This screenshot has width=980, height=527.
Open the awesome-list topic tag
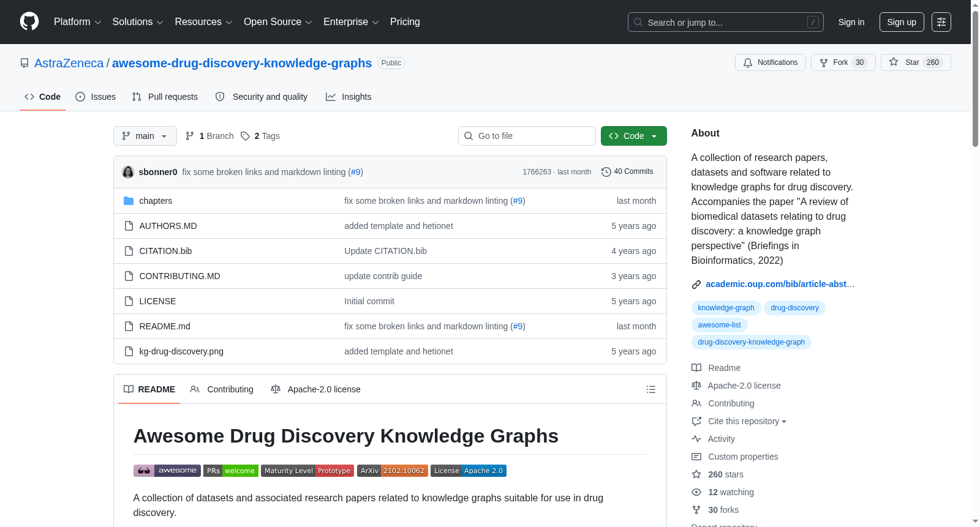tap(719, 325)
